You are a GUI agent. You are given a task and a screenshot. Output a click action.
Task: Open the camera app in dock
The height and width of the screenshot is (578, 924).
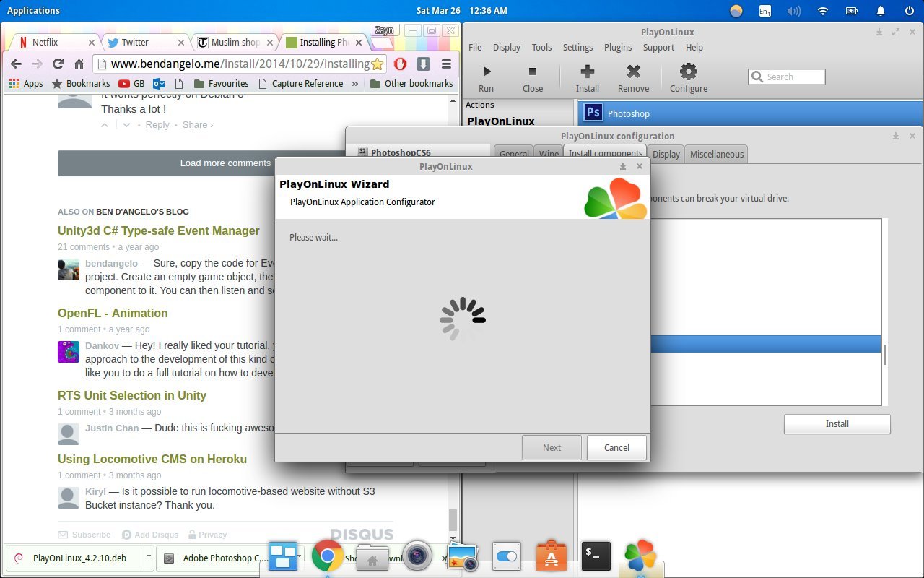point(417,556)
